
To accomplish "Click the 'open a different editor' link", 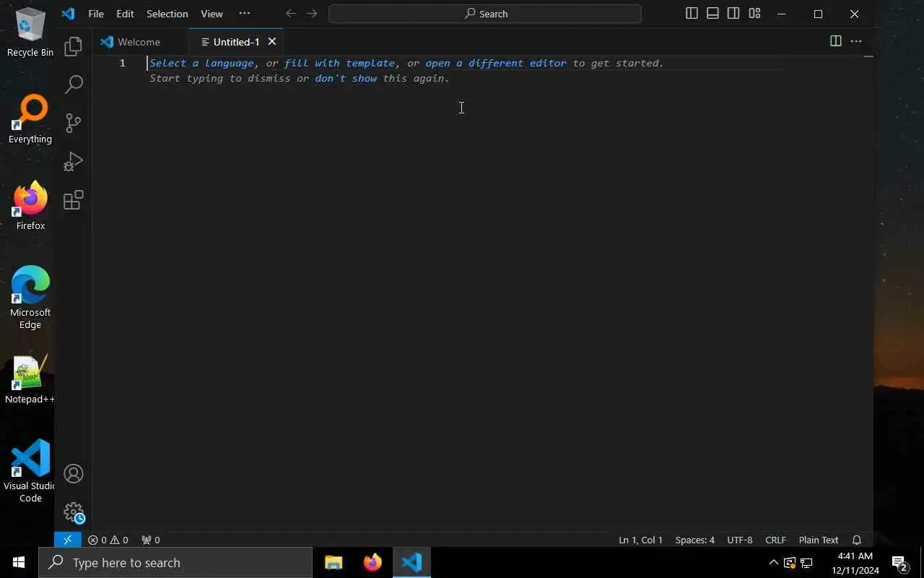I will 496,63.
